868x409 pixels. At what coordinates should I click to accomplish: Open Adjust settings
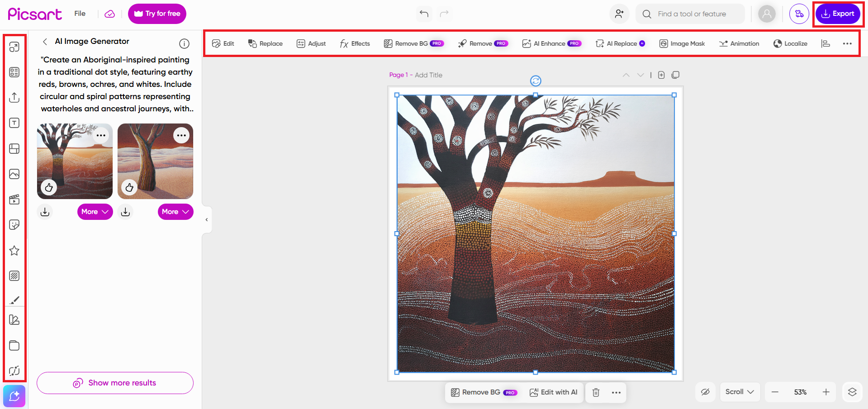point(311,43)
